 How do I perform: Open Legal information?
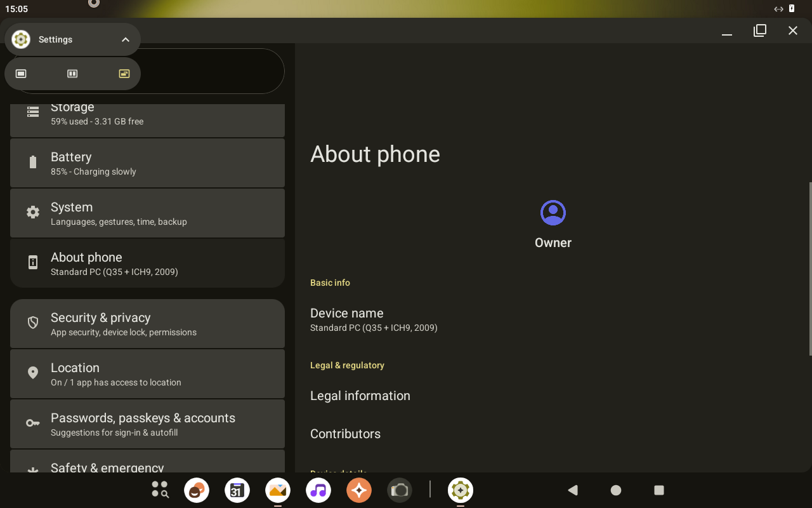[x=360, y=396]
